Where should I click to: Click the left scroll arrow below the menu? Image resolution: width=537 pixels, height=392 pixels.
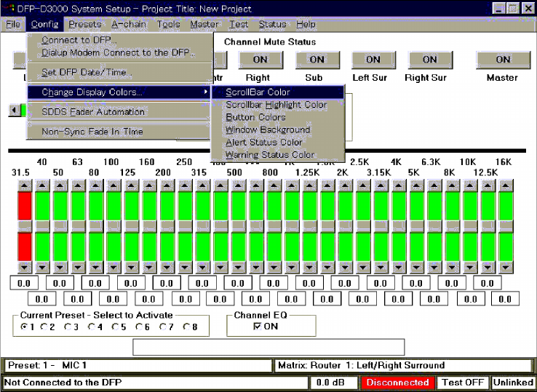13,111
